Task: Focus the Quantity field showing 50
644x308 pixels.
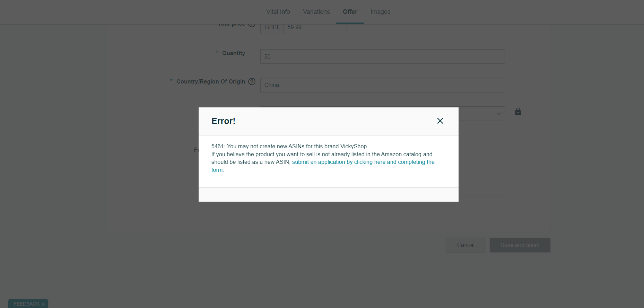Action: 382,56
